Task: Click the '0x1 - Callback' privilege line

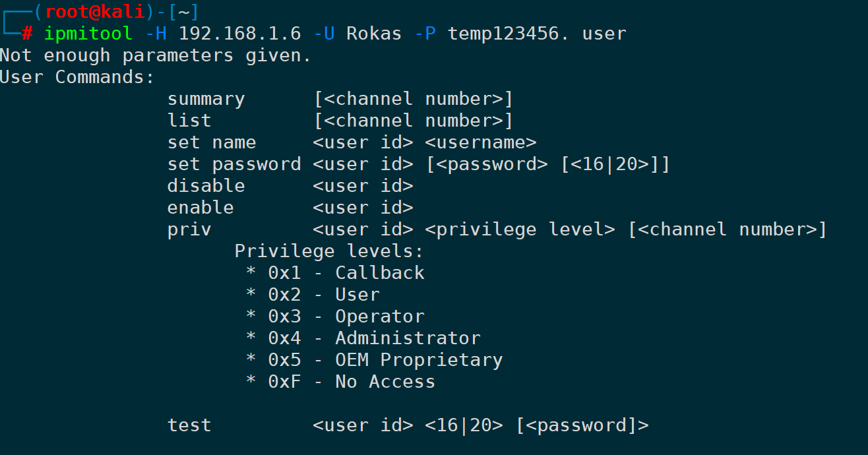Action: pos(346,273)
